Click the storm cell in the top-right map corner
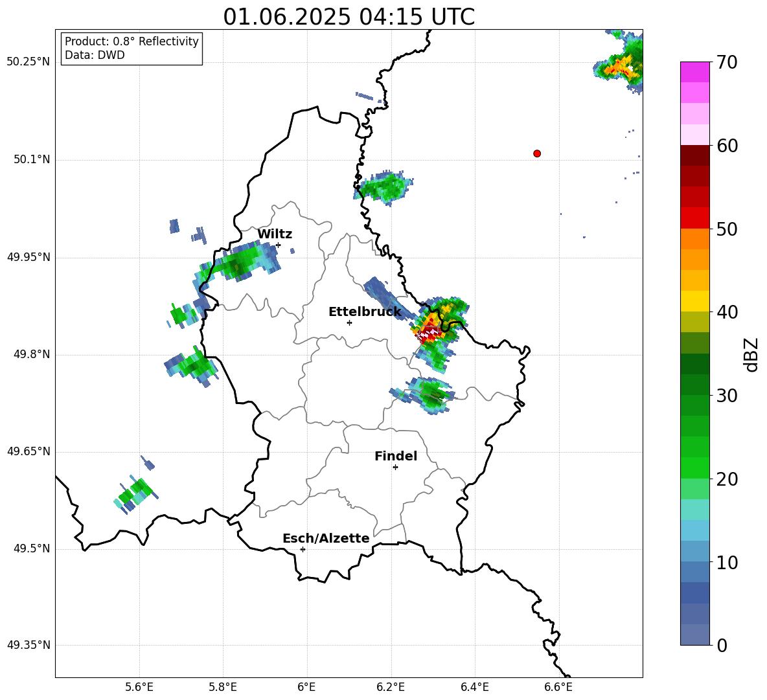Viewport: 767px width, 700px height. pyautogui.click(x=619, y=63)
